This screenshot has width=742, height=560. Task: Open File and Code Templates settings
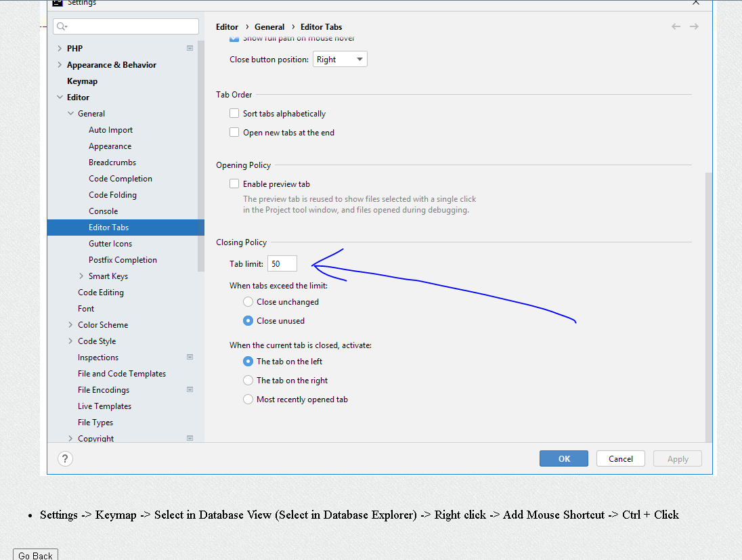(x=122, y=374)
